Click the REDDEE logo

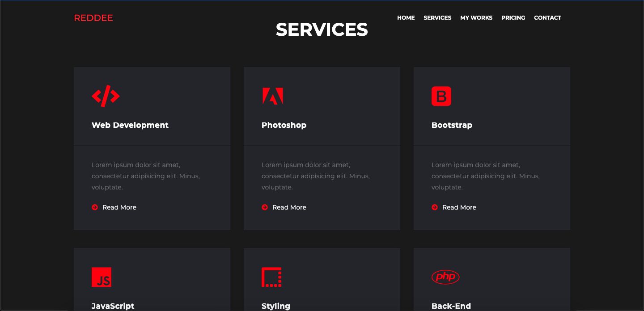93,18
